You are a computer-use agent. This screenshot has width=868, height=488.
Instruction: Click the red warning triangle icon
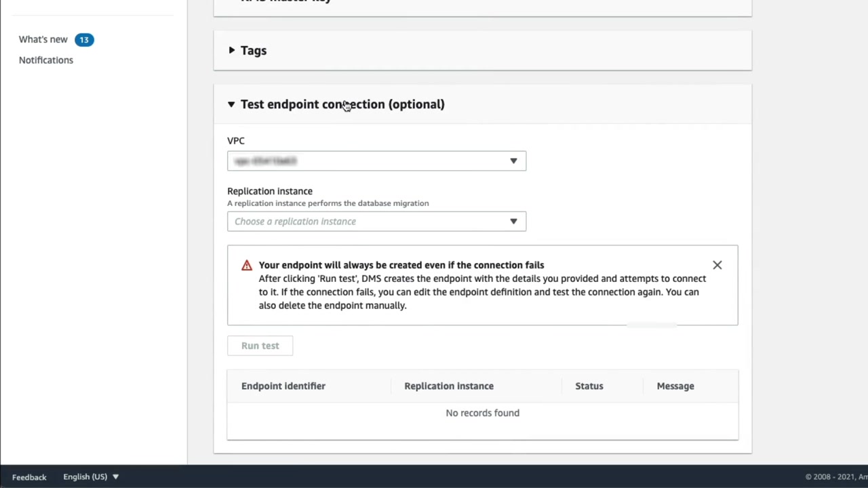(x=247, y=265)
